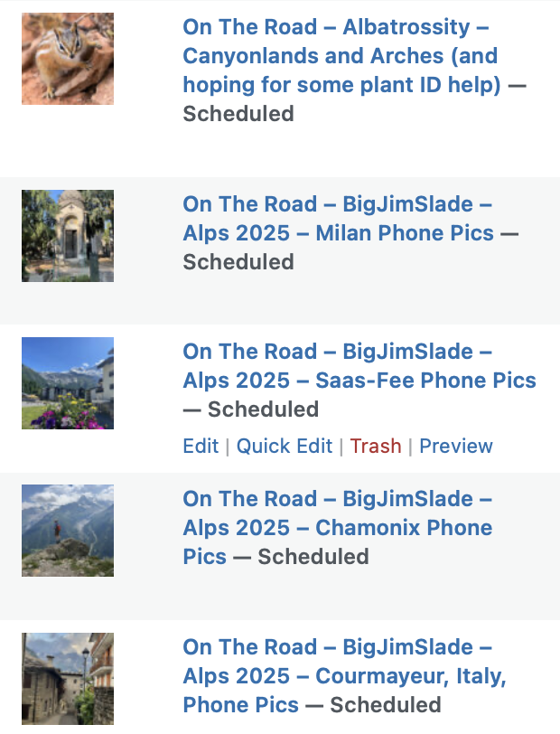Click the Scheduled status on the Canyonlands post
Viewport: 560px width, 734px height.
[238, 114]
